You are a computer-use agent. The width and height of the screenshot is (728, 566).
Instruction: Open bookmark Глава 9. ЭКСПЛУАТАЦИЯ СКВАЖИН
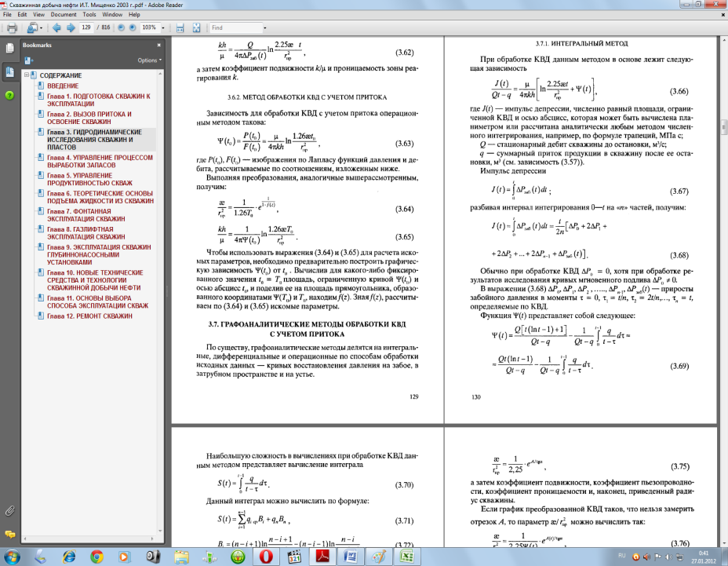click(x=99, y=254)
